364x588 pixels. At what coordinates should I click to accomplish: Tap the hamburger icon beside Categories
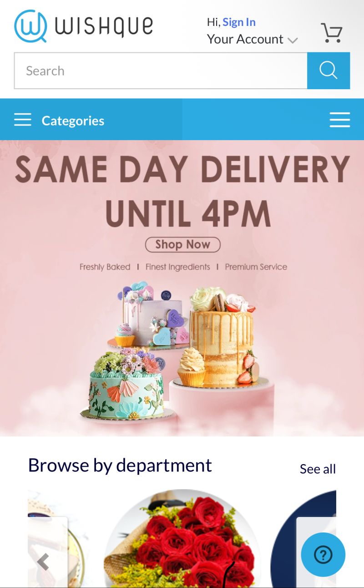pyautogui.click(x=23, y=120)
